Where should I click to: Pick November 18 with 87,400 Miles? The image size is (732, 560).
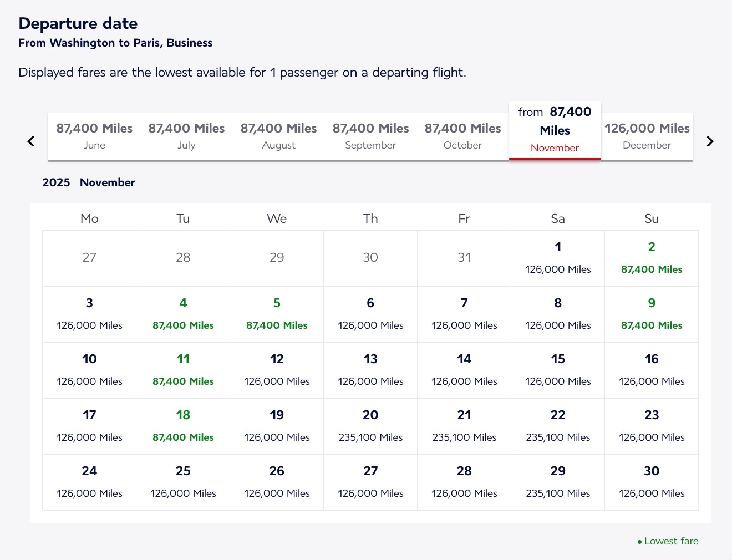click(x=183, y=426)
